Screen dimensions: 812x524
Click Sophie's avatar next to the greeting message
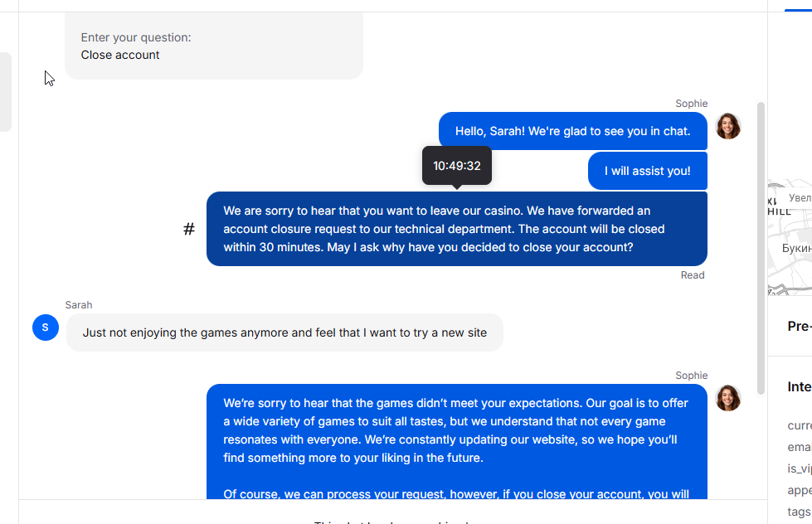coord(727,126)
